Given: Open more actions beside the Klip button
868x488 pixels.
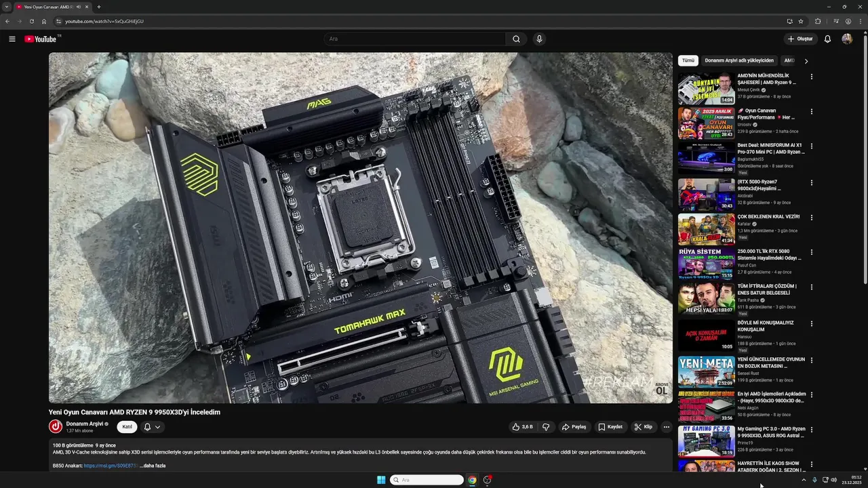Looking at the screenshot, I should (666, 427).
